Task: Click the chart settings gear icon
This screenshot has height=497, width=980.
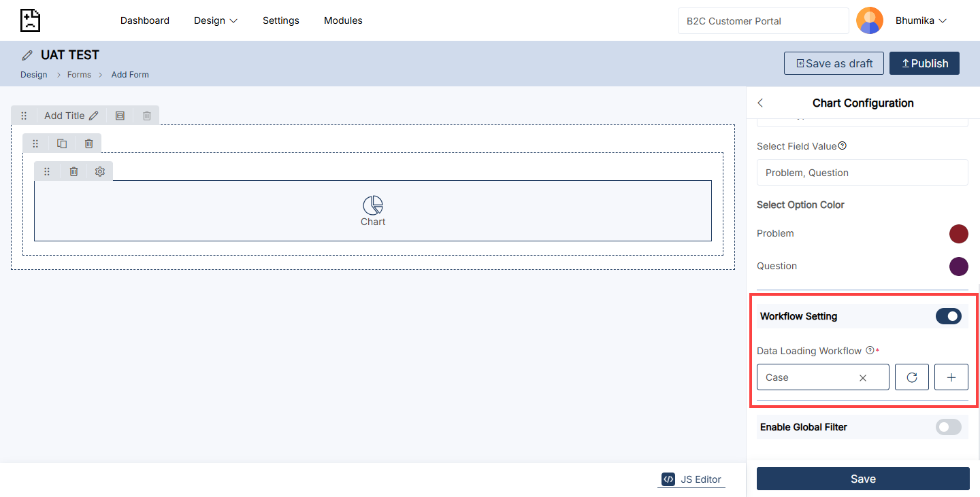Action: 100,171
